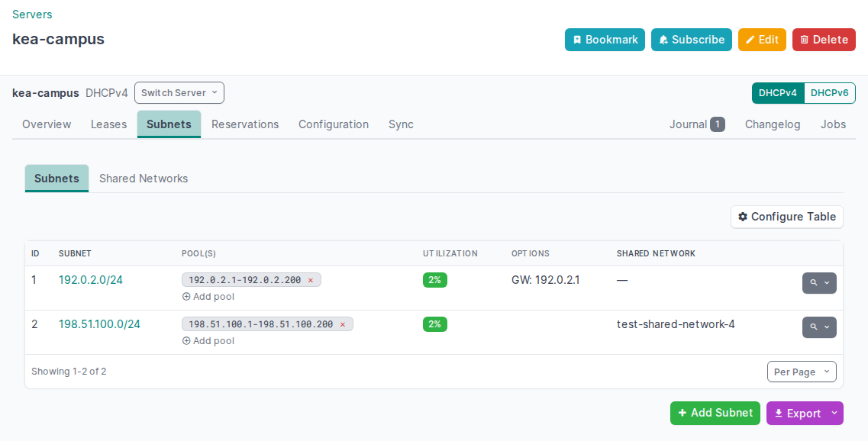Click the GW: 192.0.2.1 option text
868x441 pixels.
click(x=545, y=280)
